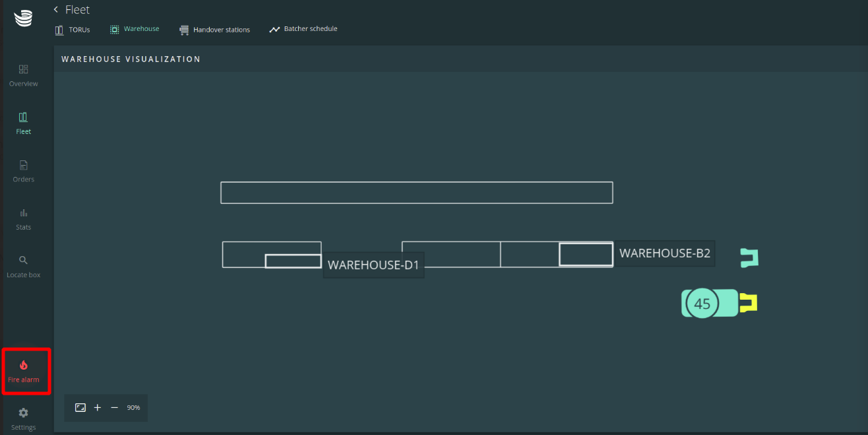
Task: Switch to the TORUs tab
Action: [x=73, y=30]
